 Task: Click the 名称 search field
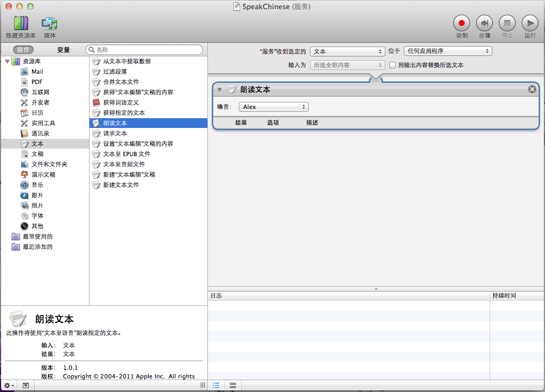click(144, 50)
